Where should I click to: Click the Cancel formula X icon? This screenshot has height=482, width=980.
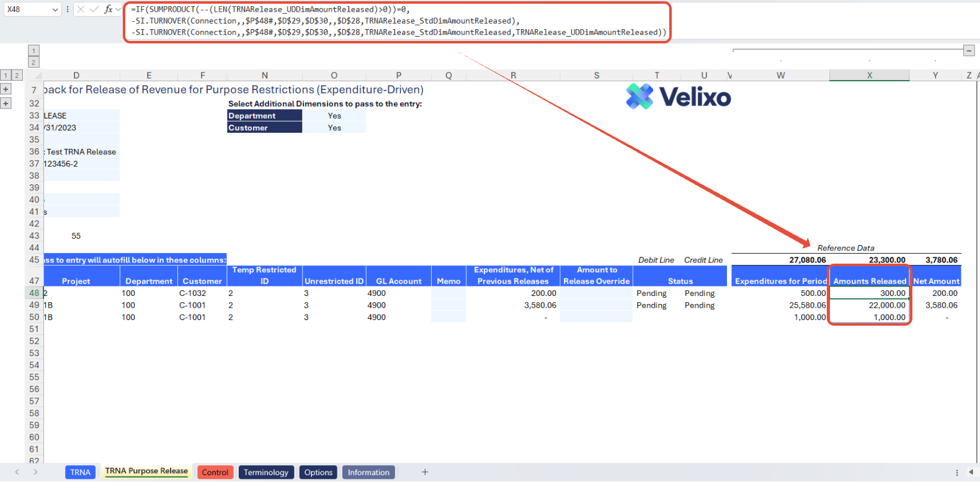(x=81, y=9)
